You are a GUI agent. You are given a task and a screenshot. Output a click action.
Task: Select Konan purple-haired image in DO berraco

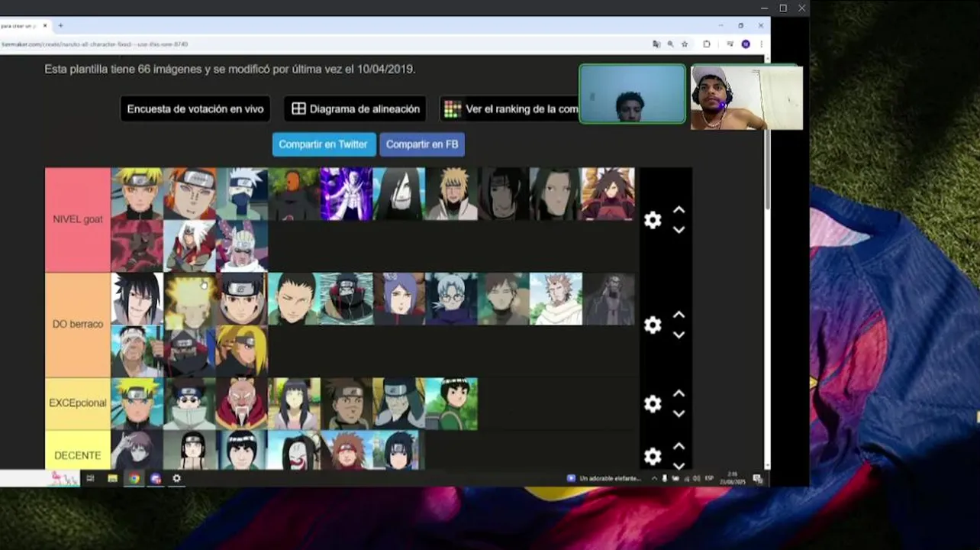pyautogui.click(x=399, y=299)
